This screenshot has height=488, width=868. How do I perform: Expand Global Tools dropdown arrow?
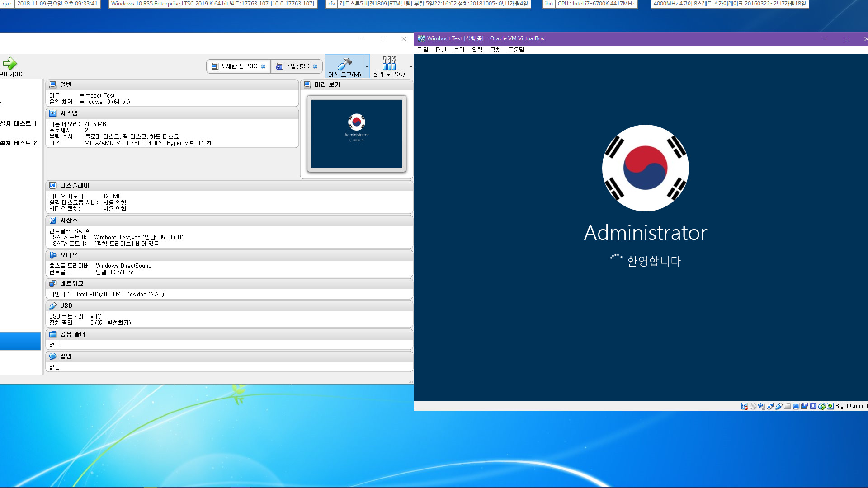(x=410, y=66)
